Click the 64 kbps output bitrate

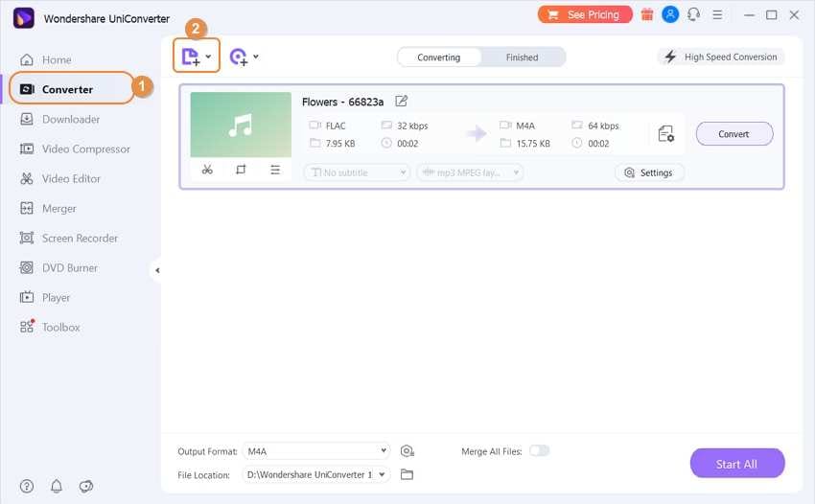[603, 126]
